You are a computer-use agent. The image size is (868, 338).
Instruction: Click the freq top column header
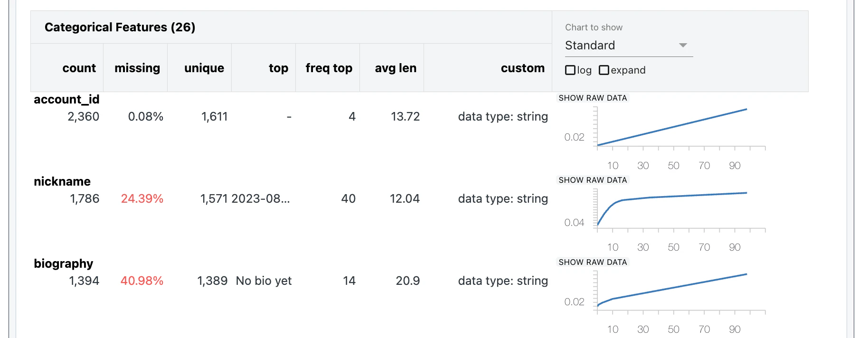(x=329, y=68)
